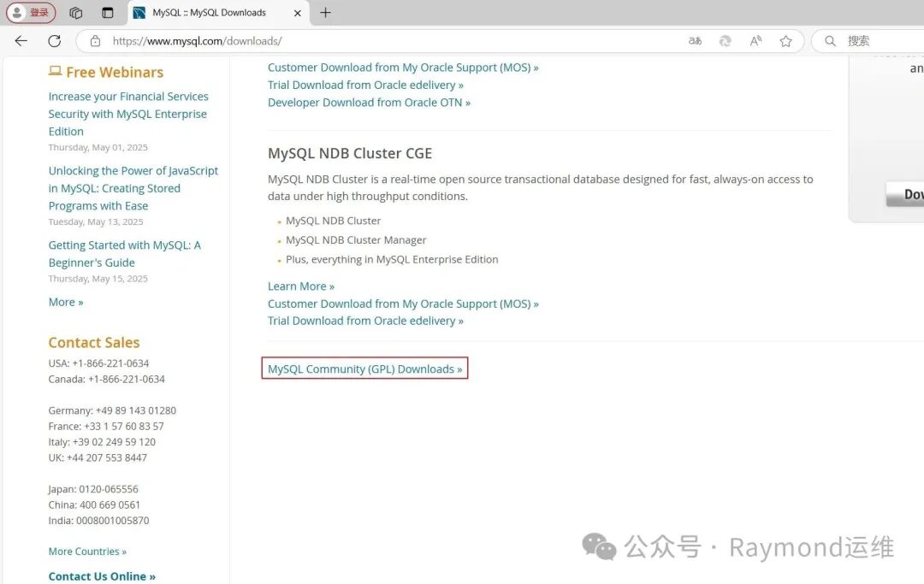Click Tuesday, May 13, 2025 date text

click(96, 222)
